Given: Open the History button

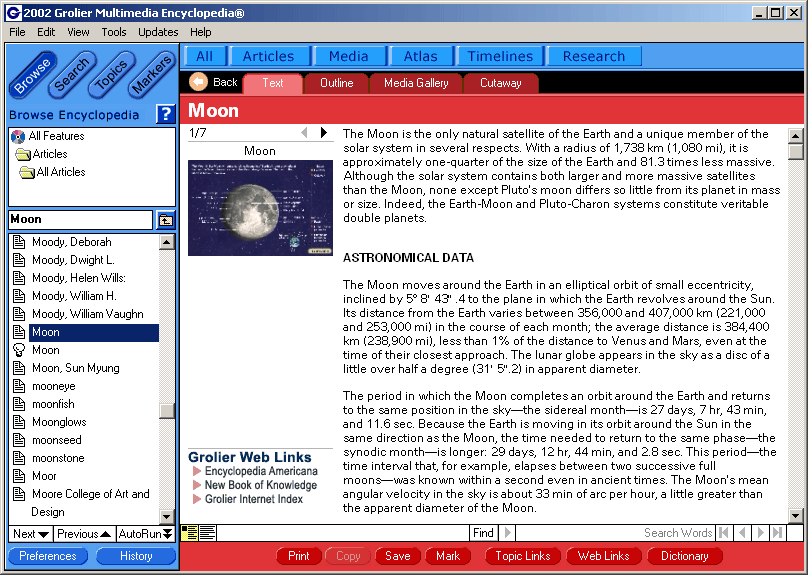Looking at the screenshot, I should 136,556.
